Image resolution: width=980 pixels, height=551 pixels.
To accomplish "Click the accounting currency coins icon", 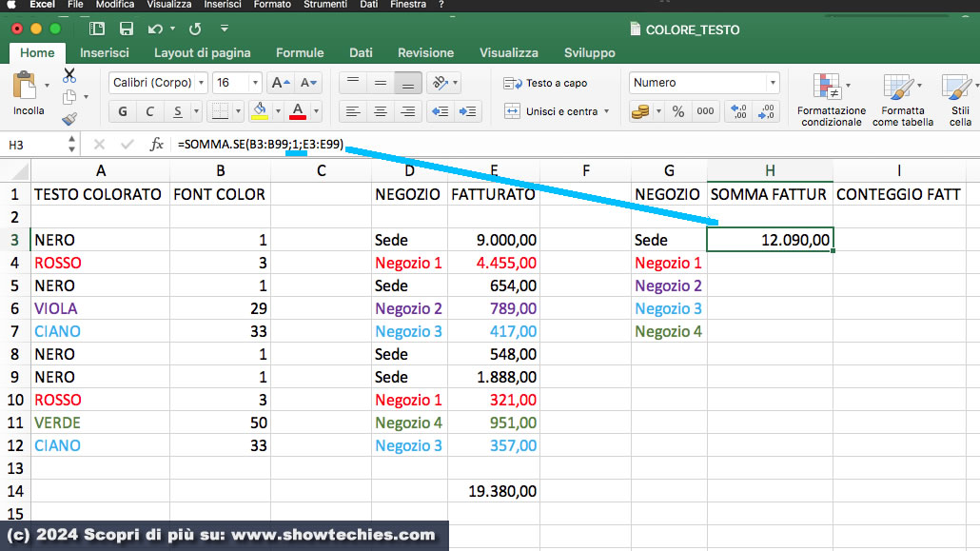I will coord(640,111).
